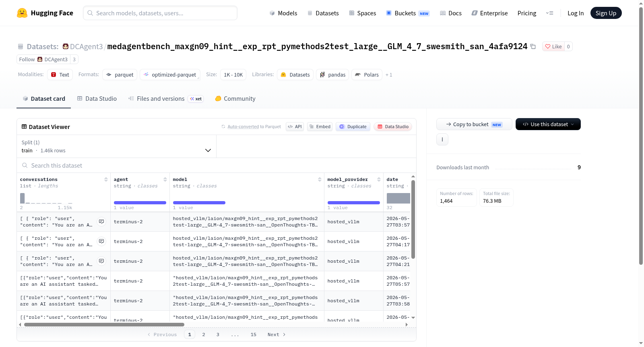
Task: Open Enterprise in top navigation
Action: 489,13
